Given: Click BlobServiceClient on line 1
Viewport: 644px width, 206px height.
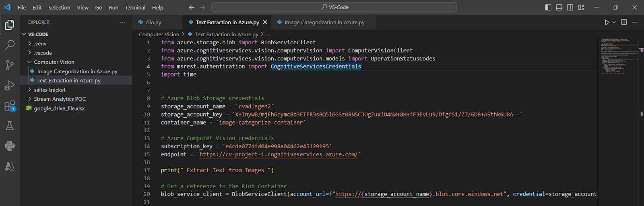Looking at the screenshot, I should 288,42.
